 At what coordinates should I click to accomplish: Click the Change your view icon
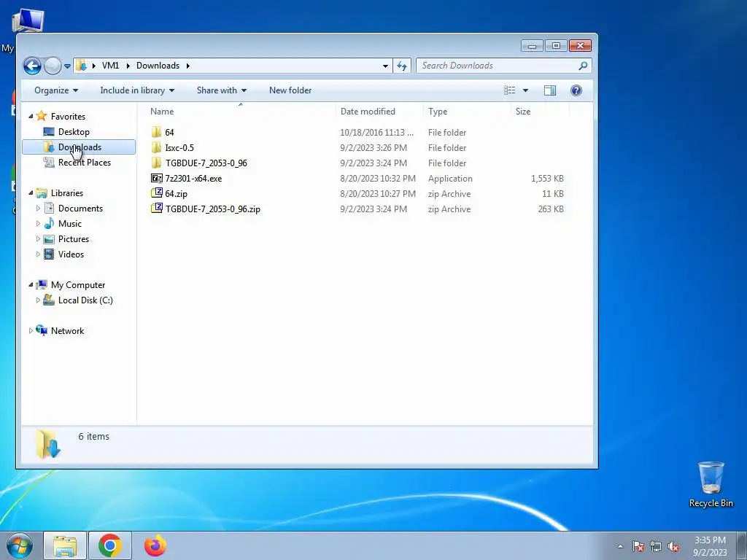click(x=510, y=90)
